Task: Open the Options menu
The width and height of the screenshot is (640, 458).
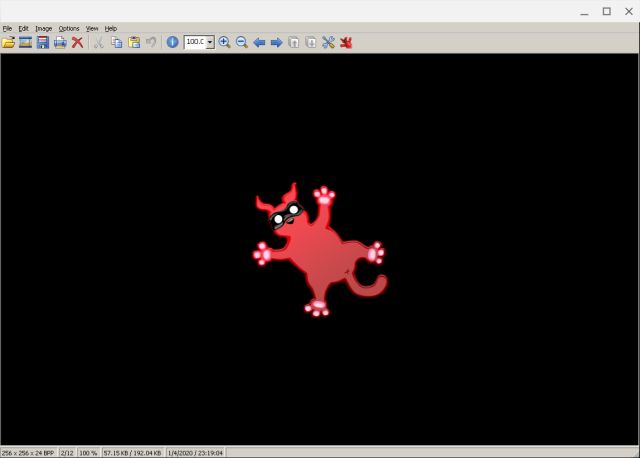Action: pos(68,28)
